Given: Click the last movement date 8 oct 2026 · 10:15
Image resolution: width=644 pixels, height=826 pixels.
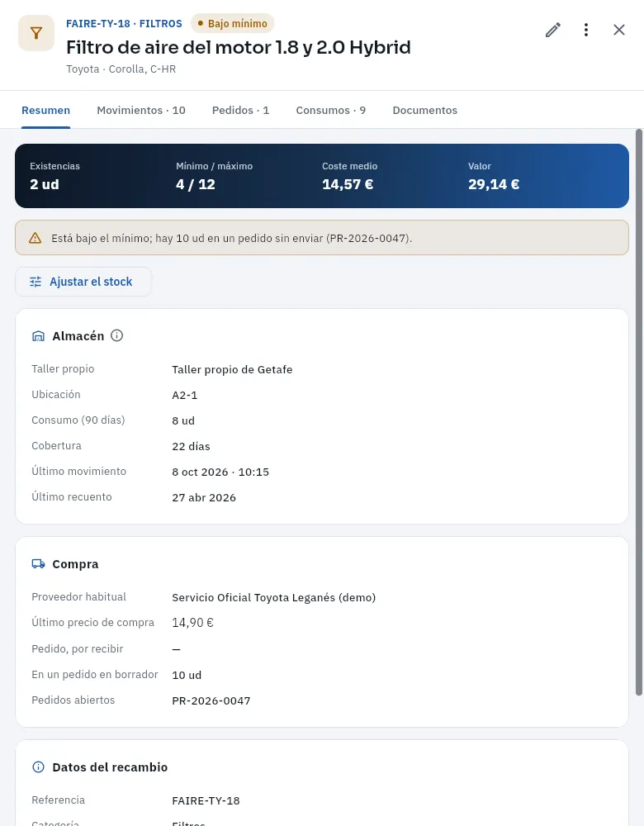Looking at the screenshot, I should click(220, 472).
